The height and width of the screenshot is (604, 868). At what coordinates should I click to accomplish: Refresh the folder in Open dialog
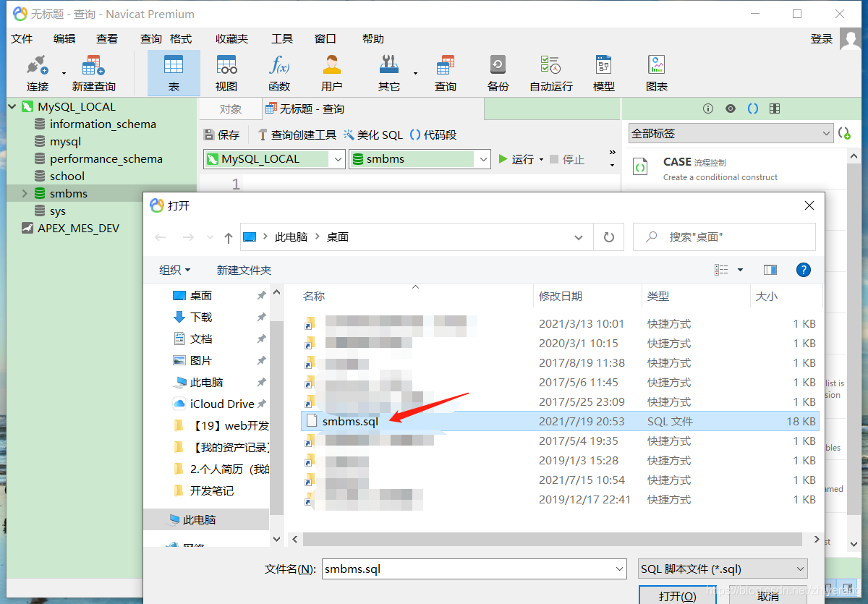click(x=609, y=237)
